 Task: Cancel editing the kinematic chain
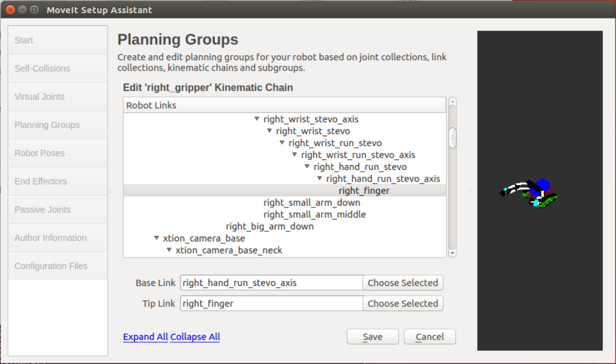(x=430, y=337)
